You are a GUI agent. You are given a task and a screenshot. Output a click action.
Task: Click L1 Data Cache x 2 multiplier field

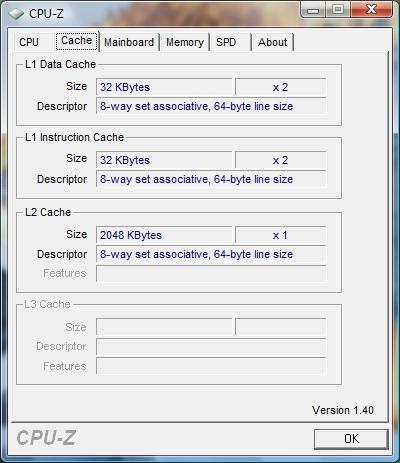pos(280,87)
